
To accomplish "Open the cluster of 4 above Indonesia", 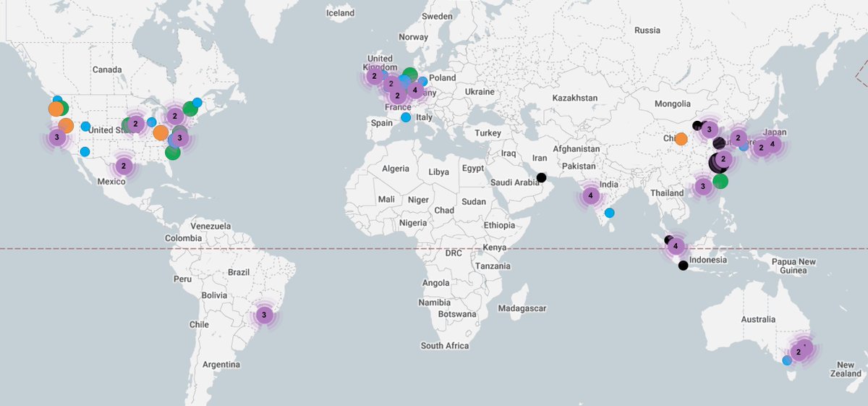I will point(676,247).
